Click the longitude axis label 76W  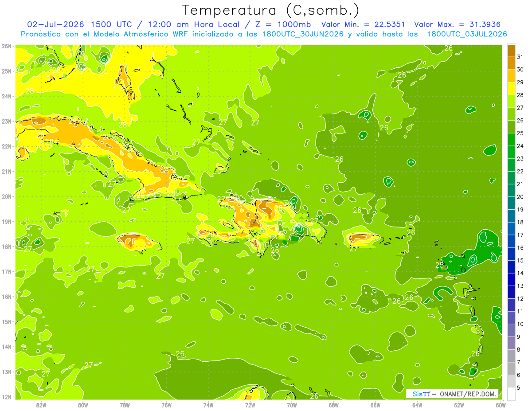tap(166, 405)
